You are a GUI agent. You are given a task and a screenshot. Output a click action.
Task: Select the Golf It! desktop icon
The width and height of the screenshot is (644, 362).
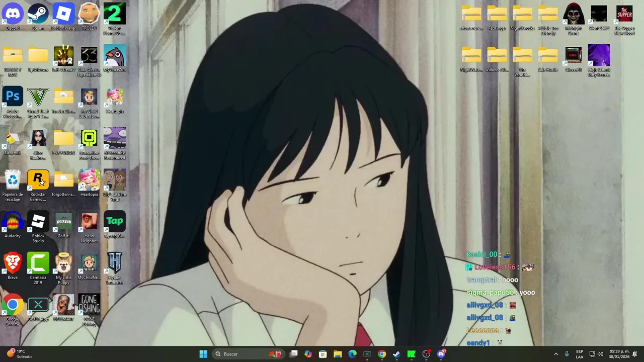[x=63, y=225]
